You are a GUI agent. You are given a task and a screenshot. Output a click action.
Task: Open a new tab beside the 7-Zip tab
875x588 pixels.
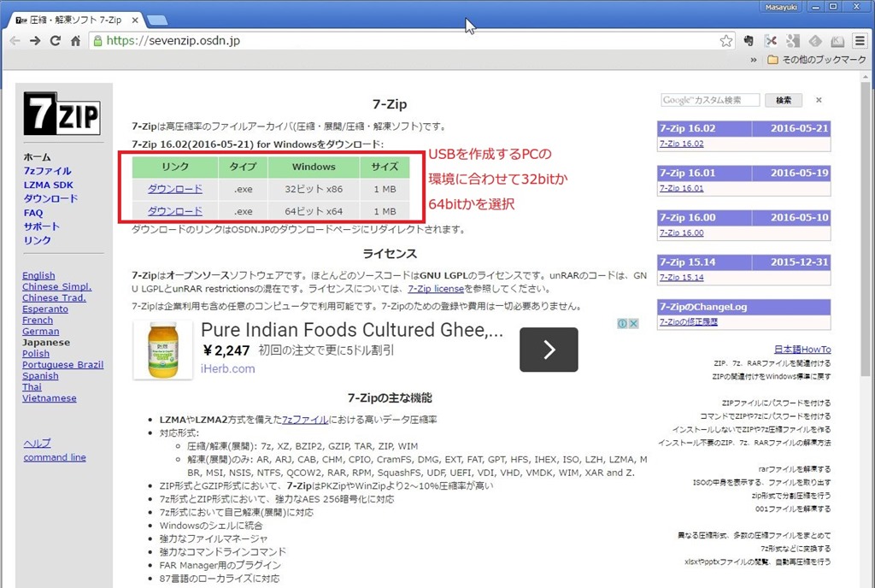pos(157,21)
